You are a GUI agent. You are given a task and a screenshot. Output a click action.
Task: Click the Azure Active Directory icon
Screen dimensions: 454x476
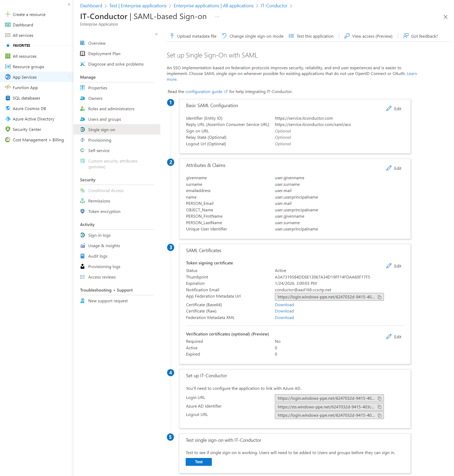click(8, 119)
